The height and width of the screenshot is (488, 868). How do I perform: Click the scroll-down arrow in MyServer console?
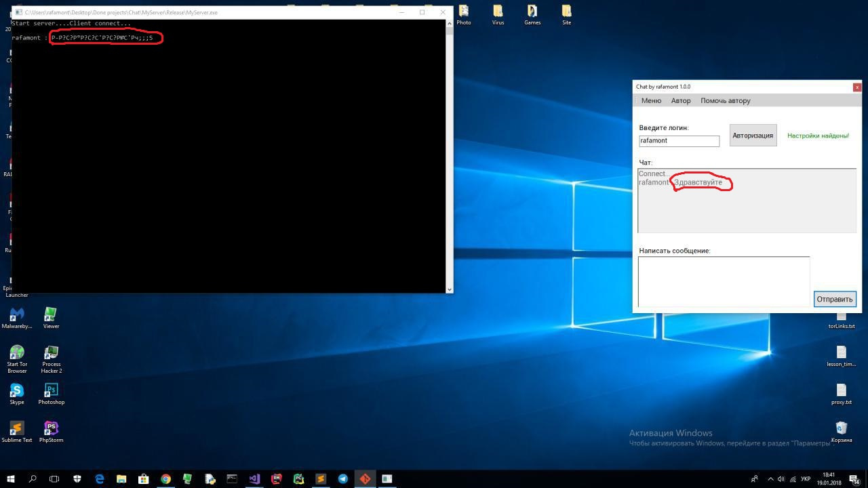pyautogui.click(x=449, y=289)
